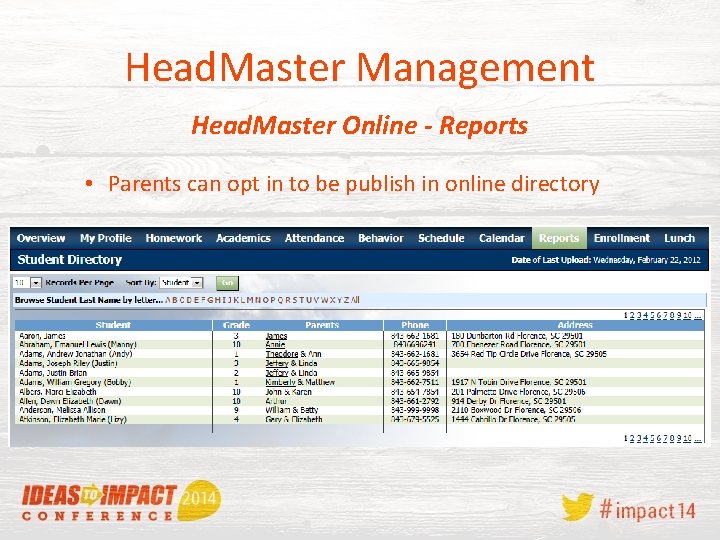720x540 pixels.
Task: Open parent link Kimberly
Action: coord(281,382)
